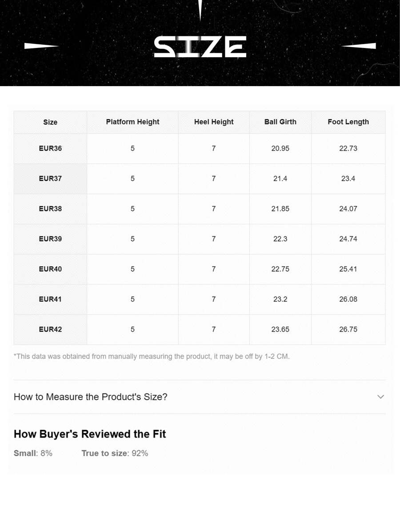Image resolution: width=400 pixels, height=532 pixels.
Task: Pick the EUR40 size row label
Action: tap(50, 269)
